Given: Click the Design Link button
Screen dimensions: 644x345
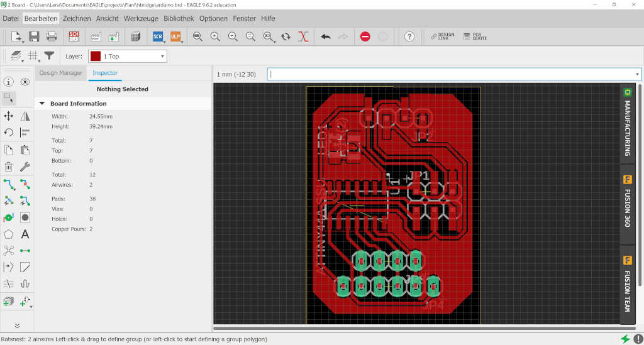Looking at the screenshot, I should (x=443, y=36).
